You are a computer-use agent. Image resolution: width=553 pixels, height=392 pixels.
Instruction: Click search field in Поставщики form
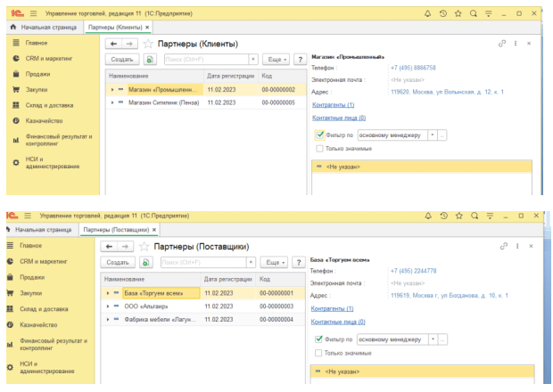(x=203, y=263)
